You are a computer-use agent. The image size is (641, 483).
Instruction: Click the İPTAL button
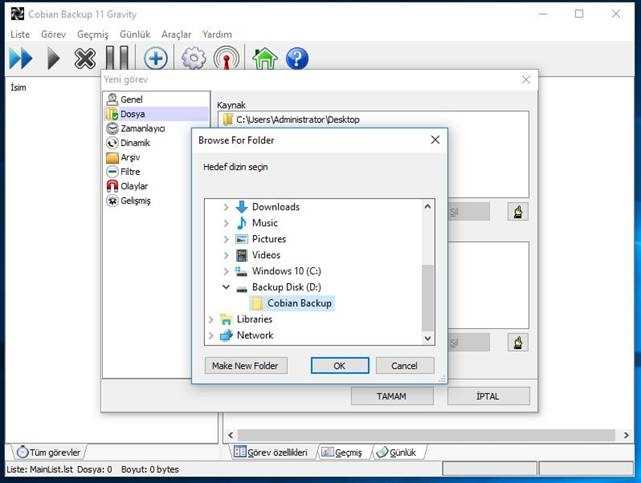click(x=489, y=396)
